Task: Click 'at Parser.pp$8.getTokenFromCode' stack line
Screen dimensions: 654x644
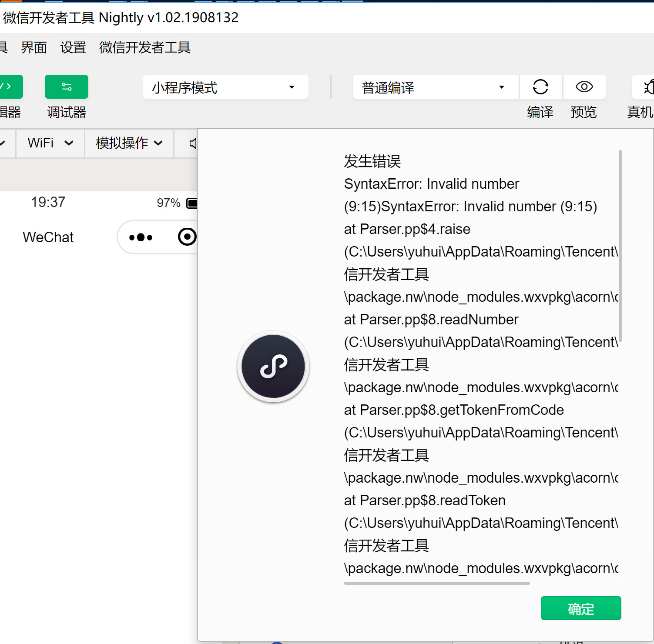Action: click(x=454, y=410)
